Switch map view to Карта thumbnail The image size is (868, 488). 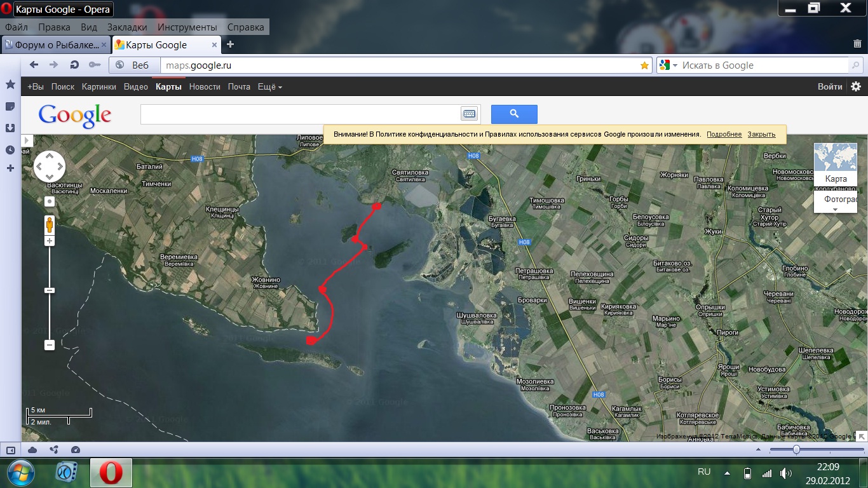835,165
